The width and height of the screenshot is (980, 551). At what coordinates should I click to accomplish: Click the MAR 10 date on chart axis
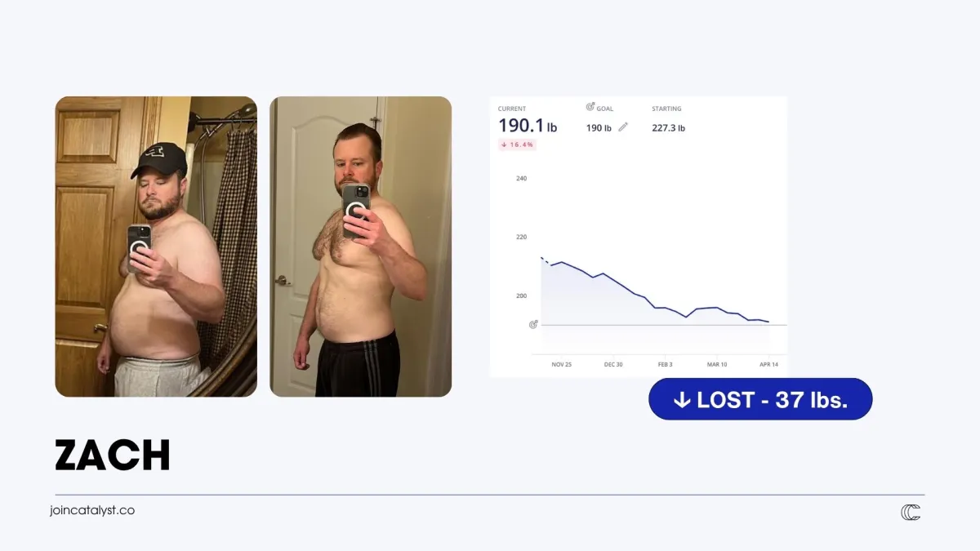click(717, 364)
